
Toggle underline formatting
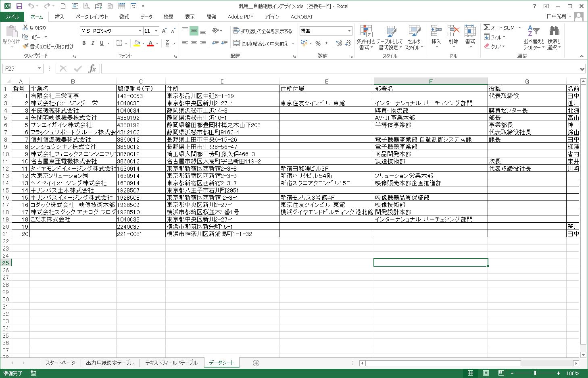pos(102,43)
